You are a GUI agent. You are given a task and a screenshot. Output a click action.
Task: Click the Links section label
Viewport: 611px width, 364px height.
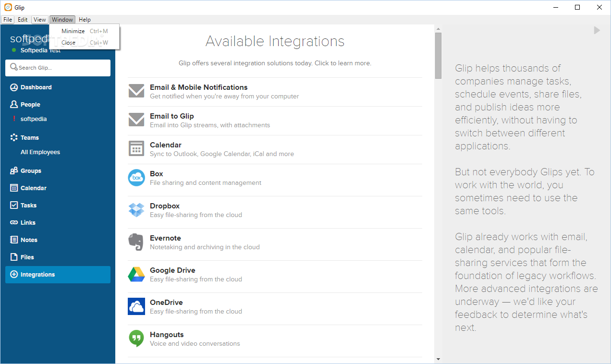click(28, 222)
